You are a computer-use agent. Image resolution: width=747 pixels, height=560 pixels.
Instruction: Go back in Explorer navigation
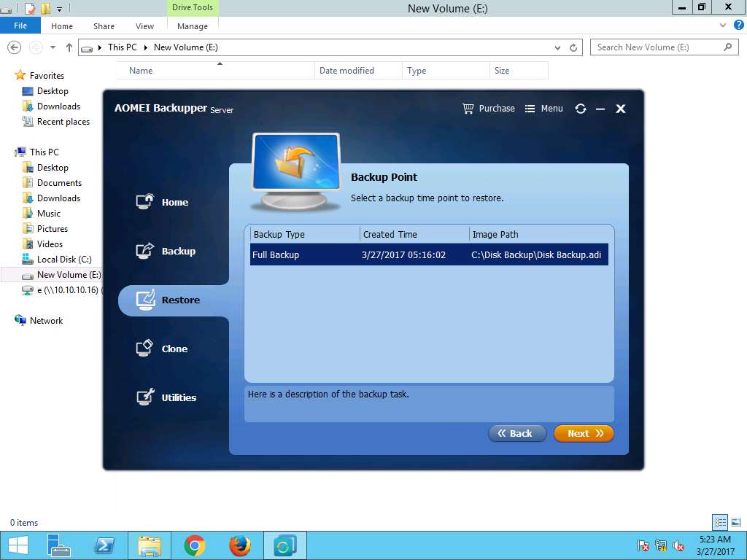[x=15, y=47]
